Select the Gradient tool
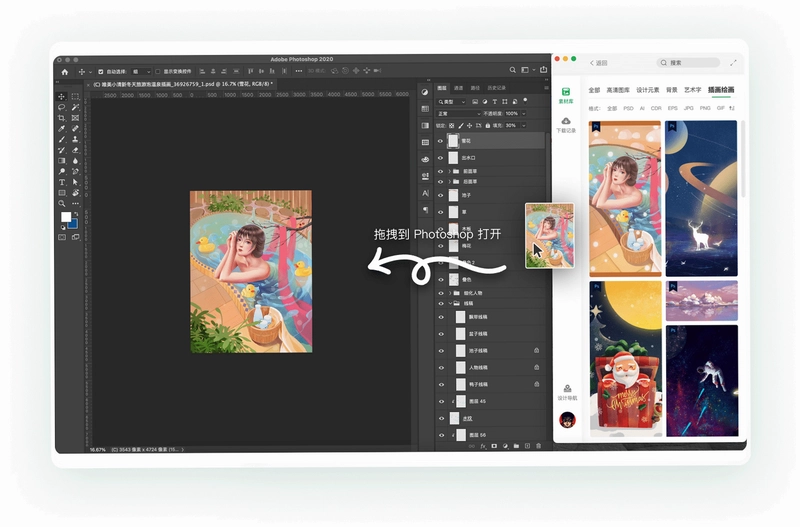800x527 pixels. (x=62, y=161)
